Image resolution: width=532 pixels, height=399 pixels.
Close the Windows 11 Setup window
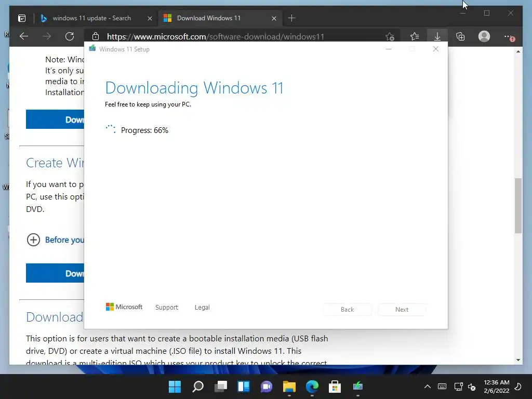tap(436, 49)
